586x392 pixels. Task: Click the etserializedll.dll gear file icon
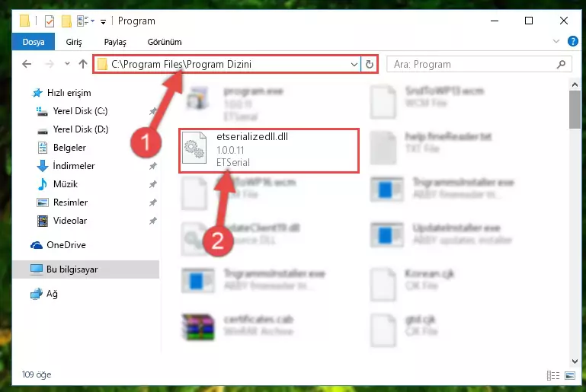194,148
